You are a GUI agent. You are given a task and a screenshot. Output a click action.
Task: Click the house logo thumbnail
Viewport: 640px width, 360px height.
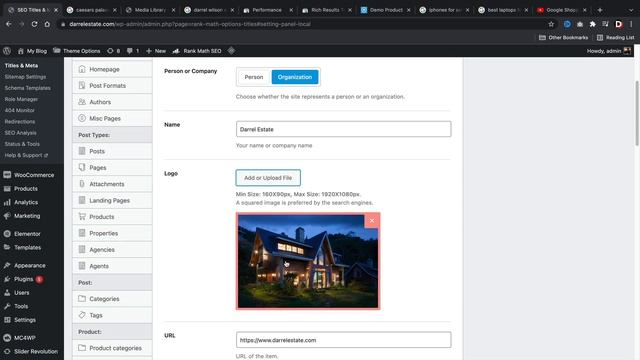pos(308,261)
